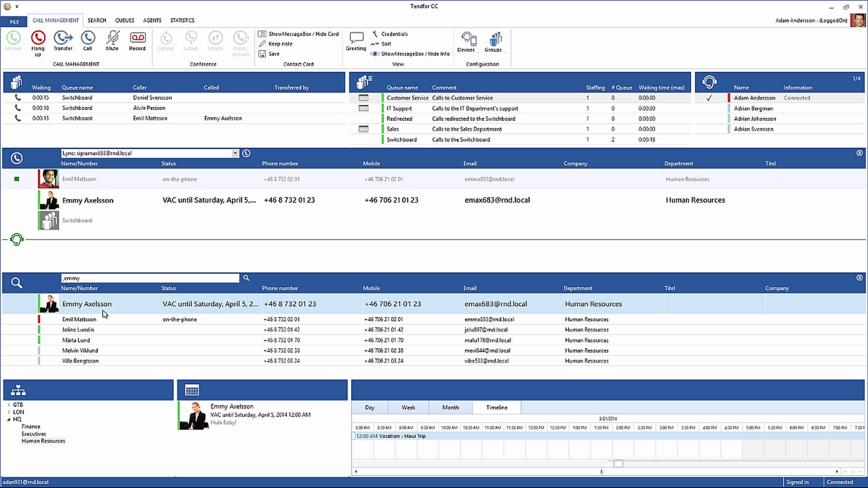Click the Record voicemail icon
This screenshot has height=488, width=868.
click(137, 38)
